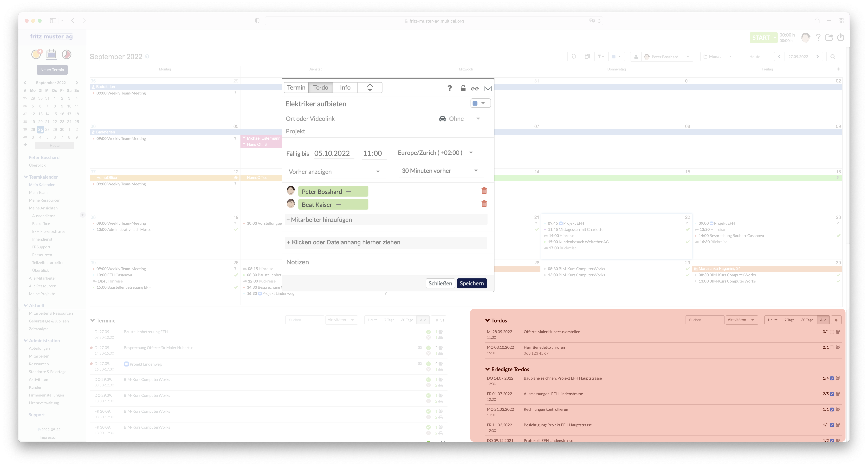Select '7 Tage' filter in To-dos panel
868x466 pixels.
click(789, 320)
